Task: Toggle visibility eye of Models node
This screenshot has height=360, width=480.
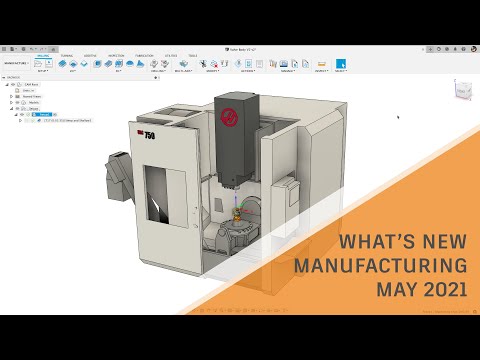Action: (18, 103)
